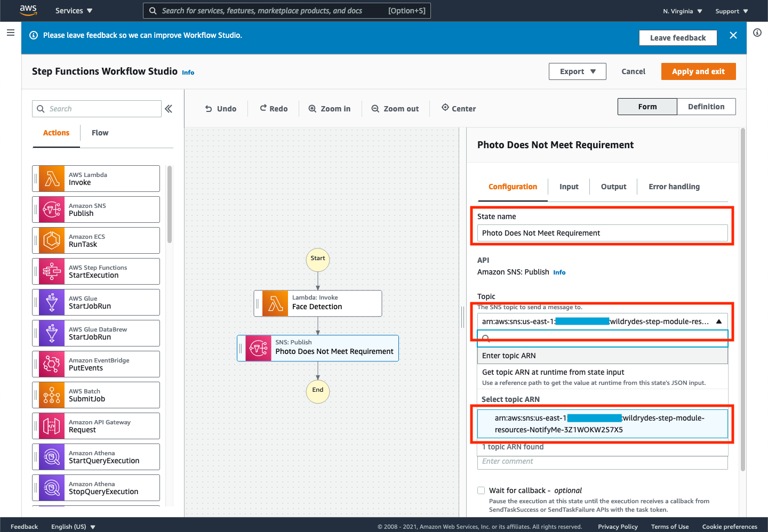Focus the AWS services search box
The width and height of the screenshot is (768, 532).
pos(287,11)
